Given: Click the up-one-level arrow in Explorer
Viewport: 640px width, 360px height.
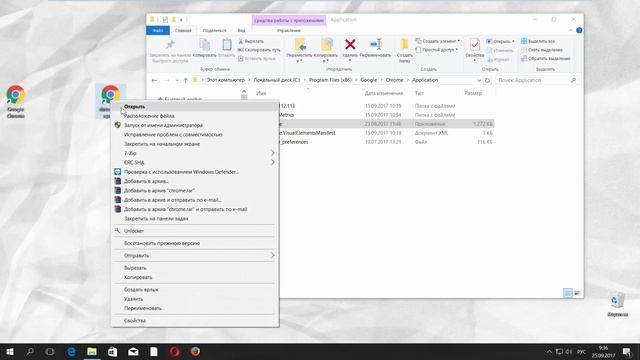Looking at the screenshot, I should coord(186,80).
